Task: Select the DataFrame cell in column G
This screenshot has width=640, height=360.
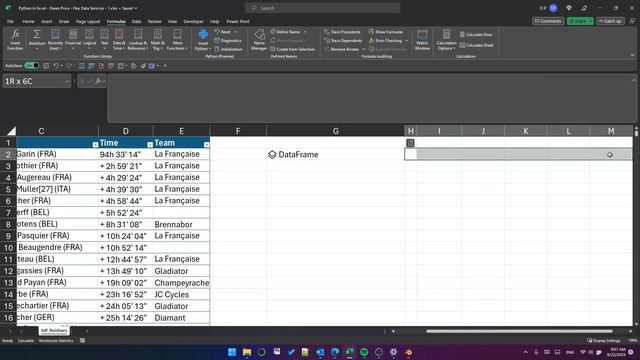Action: click(x=336, y=154)
